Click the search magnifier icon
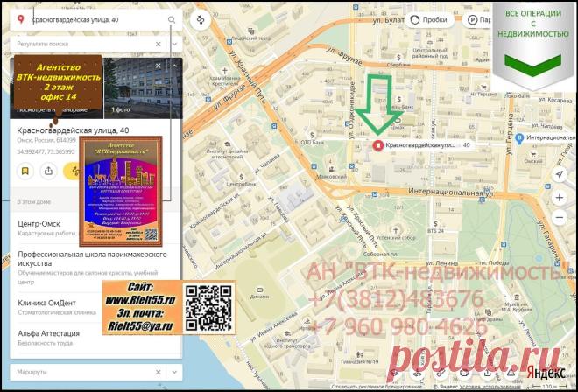This screenshot has height=392, width=578. (172, 20)
